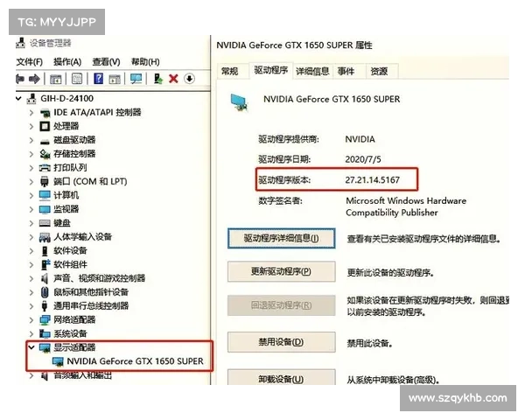Expand the 处理器 node

31,126
